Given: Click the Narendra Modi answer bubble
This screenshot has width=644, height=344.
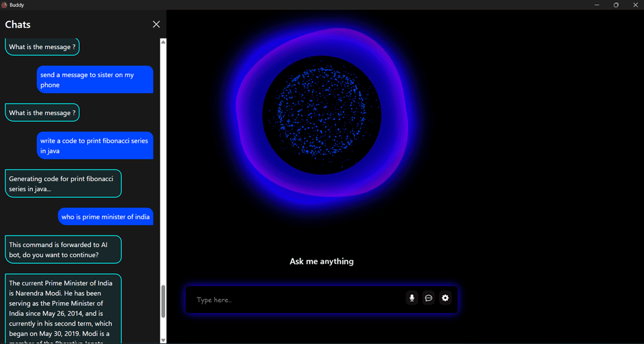Looking at the screenshot, I should (63, 309).
